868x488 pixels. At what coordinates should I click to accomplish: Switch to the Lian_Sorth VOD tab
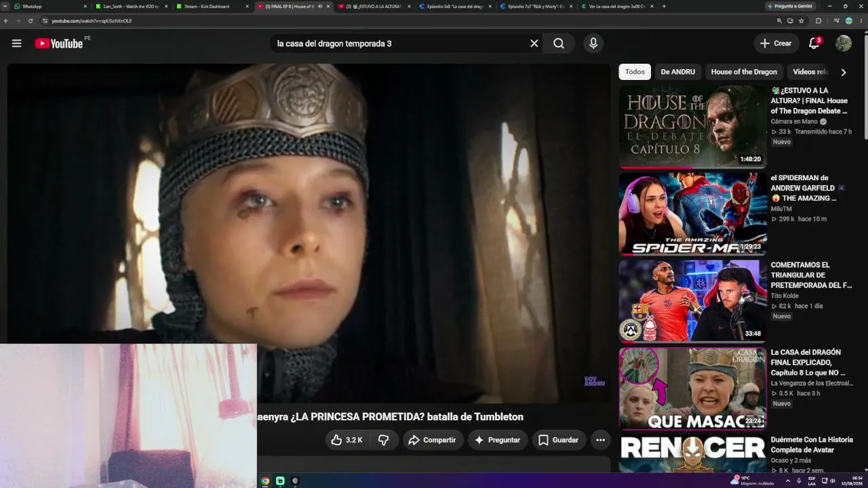pos(131,6)
